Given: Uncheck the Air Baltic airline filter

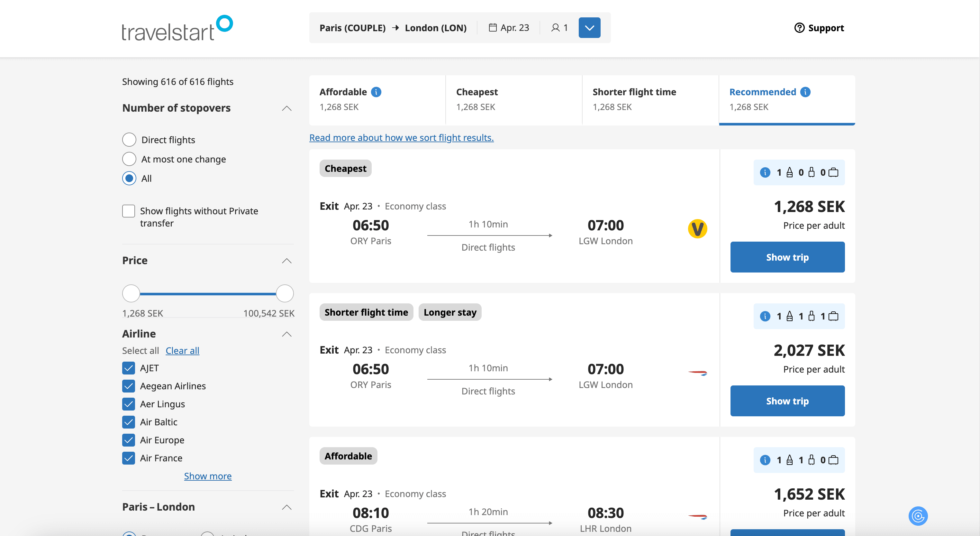Looking at the screenshot, I should click(x=129, y=422).
